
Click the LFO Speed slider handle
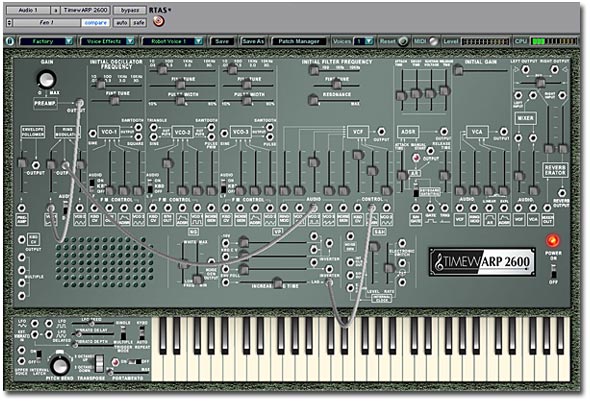pos(91,323)
